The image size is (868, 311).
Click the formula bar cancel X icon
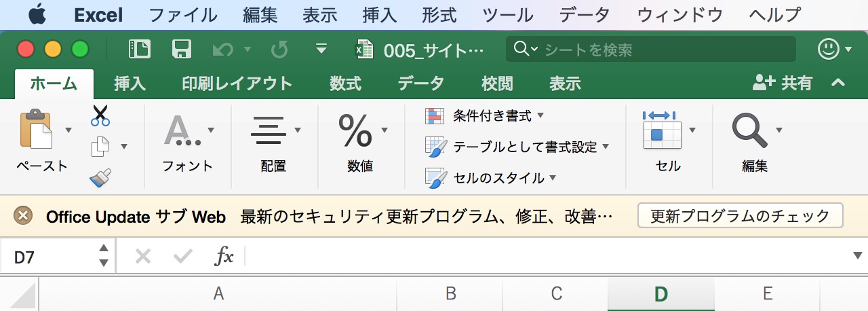[142, 256]
